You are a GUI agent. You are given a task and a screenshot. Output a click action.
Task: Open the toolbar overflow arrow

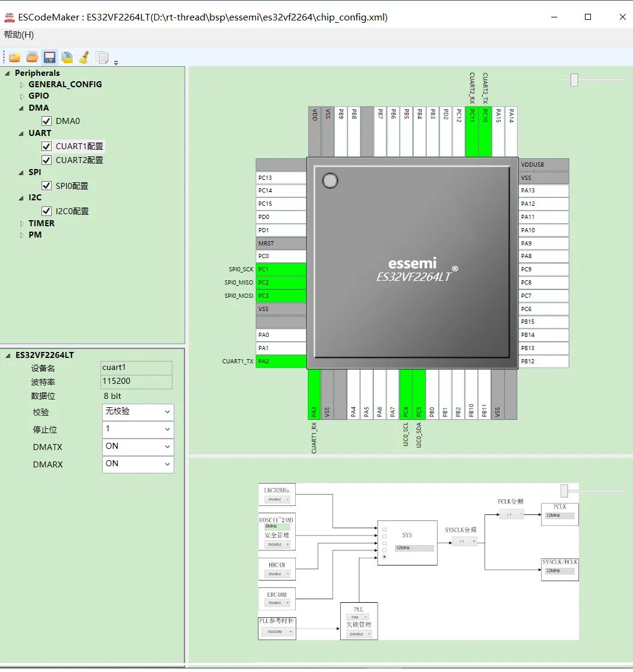(116, 63)
